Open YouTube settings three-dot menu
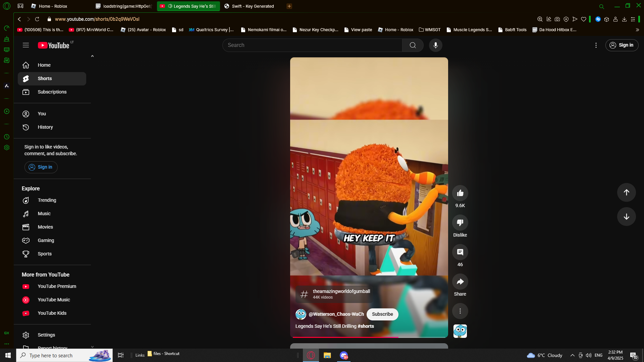This screenshot has width=644, height=362. 596,45
